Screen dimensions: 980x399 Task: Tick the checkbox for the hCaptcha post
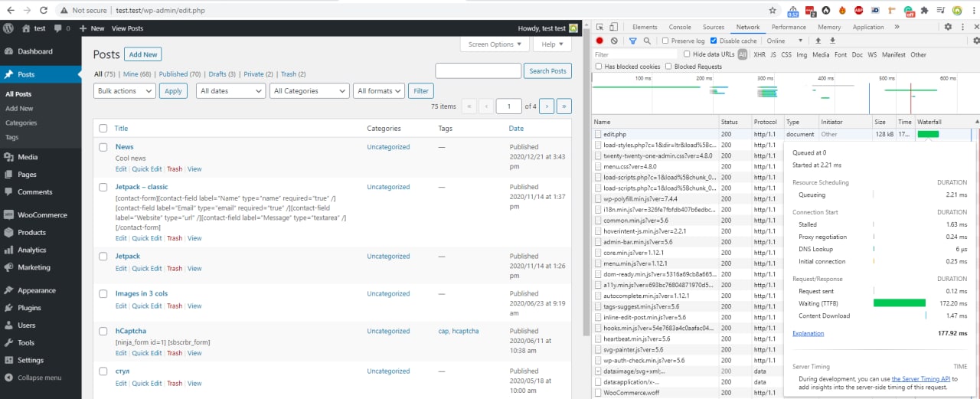coord(103,332)
